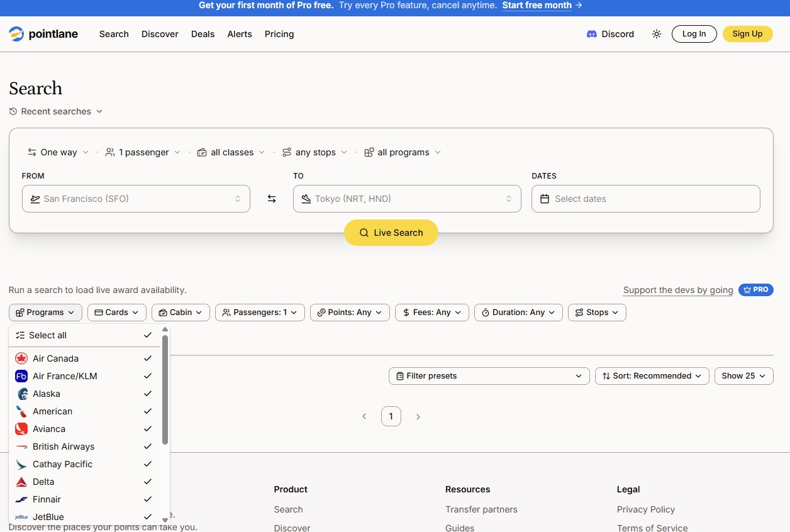Open the One way trip type dropdown
The height and width of the screenshot is (532, 790).
58,152
